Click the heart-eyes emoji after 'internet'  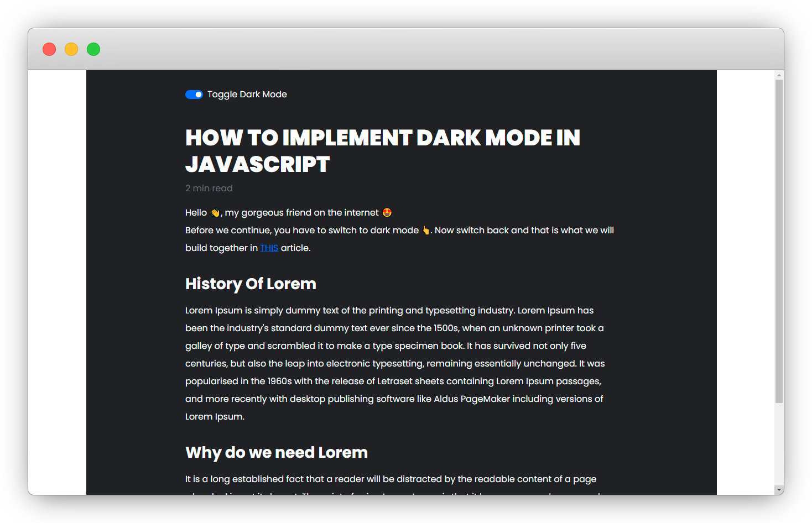coord(387,212)
